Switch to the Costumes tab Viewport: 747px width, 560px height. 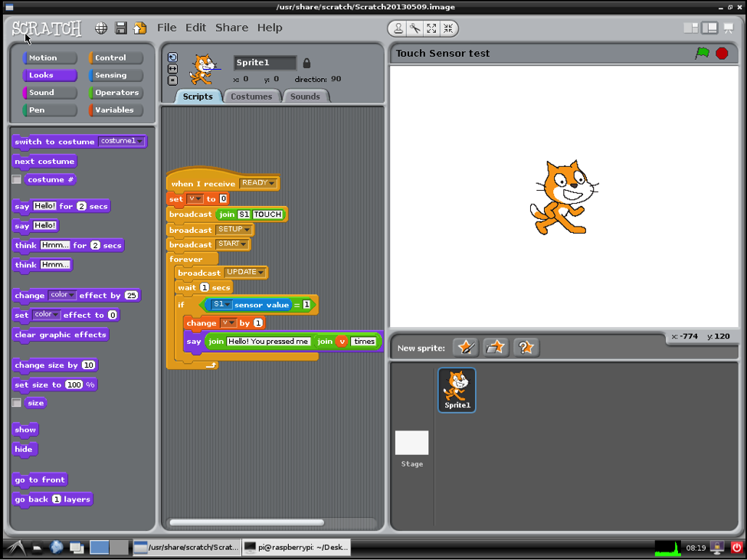pyautogui.click(x=251, y=97)
